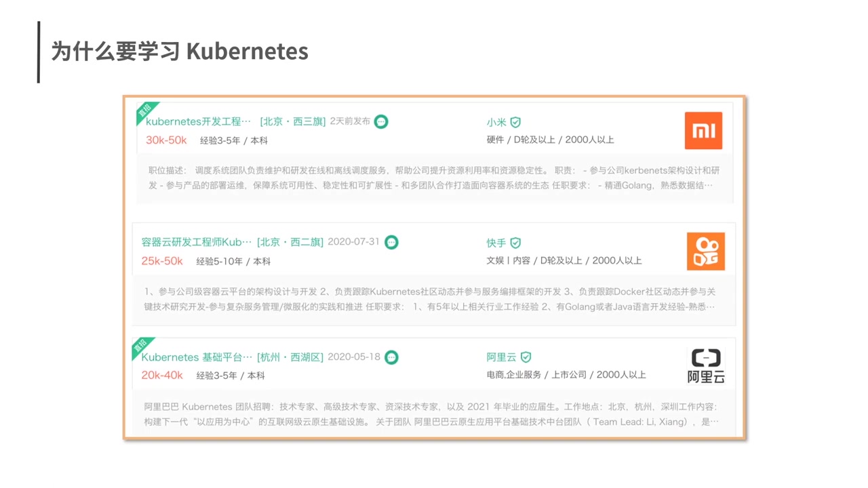Open chat bubble icon beside 2020-07-31

[x=391, y=242]
